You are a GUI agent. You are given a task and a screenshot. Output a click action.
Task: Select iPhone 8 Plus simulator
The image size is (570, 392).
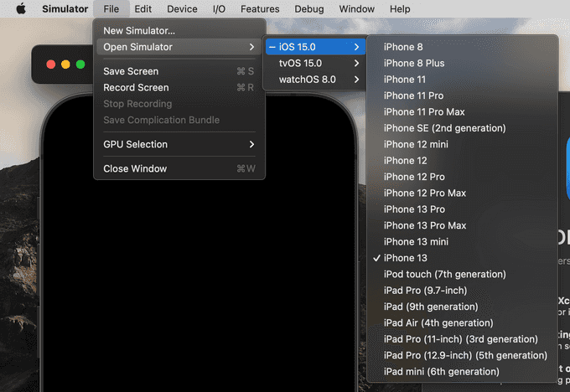(463, 63)
